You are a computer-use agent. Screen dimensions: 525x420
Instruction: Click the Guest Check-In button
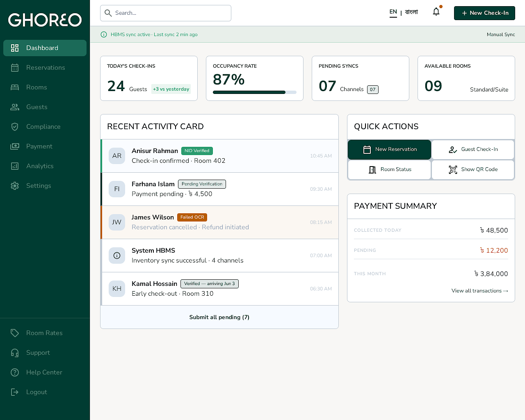point(473,150)
